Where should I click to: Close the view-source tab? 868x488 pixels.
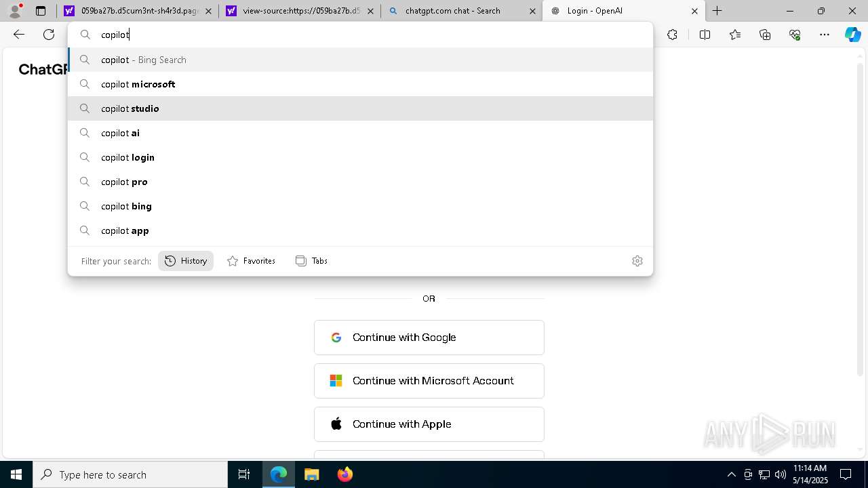point(370,11)
